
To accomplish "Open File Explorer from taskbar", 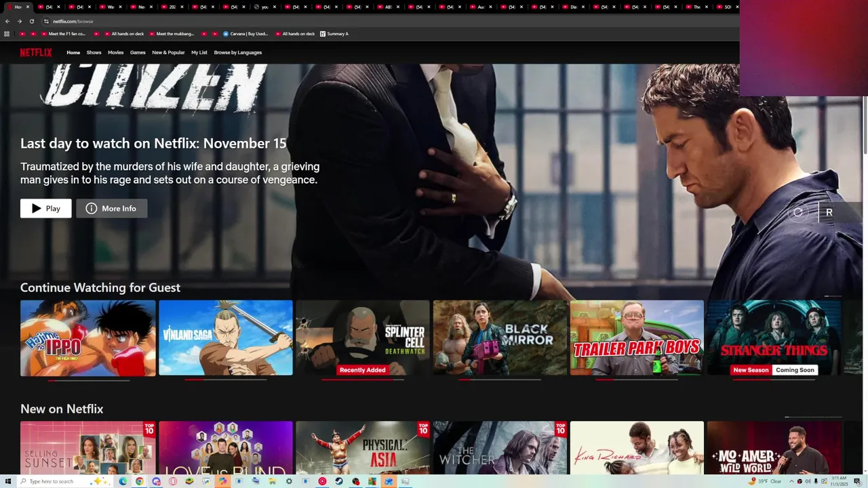I will point(272,481).
